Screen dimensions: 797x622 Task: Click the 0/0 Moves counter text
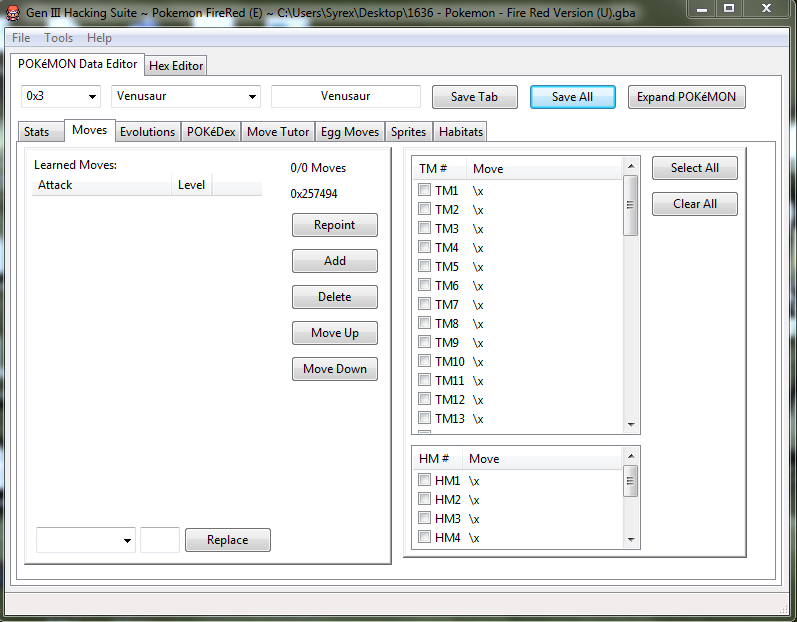point(318,168)
